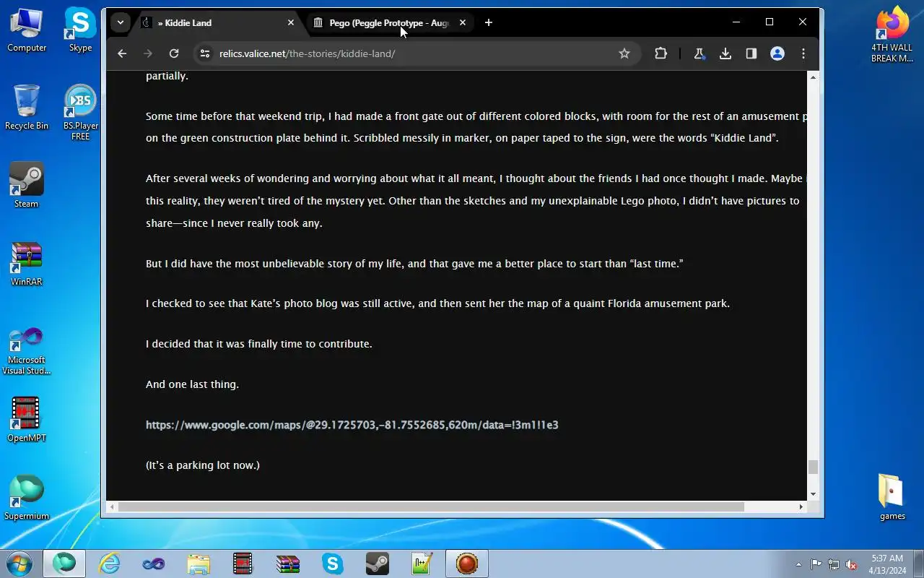Open OpenMPT from the taskbar
The image size is (924, 578).
click(243, 564)
